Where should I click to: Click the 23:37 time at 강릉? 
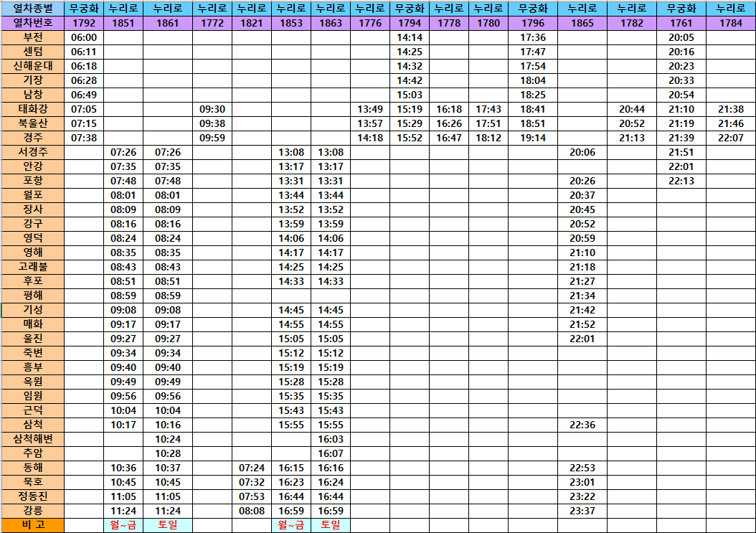(x=582, y=511)
